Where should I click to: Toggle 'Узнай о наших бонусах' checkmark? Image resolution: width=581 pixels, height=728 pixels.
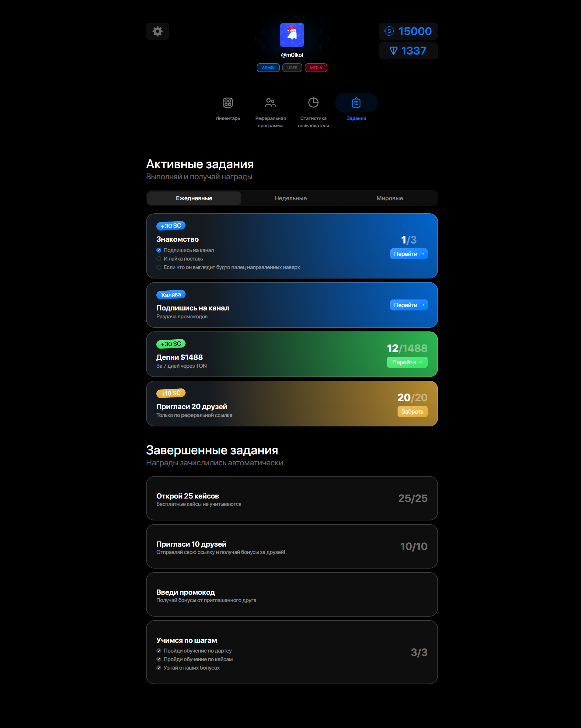click(158, 667)
